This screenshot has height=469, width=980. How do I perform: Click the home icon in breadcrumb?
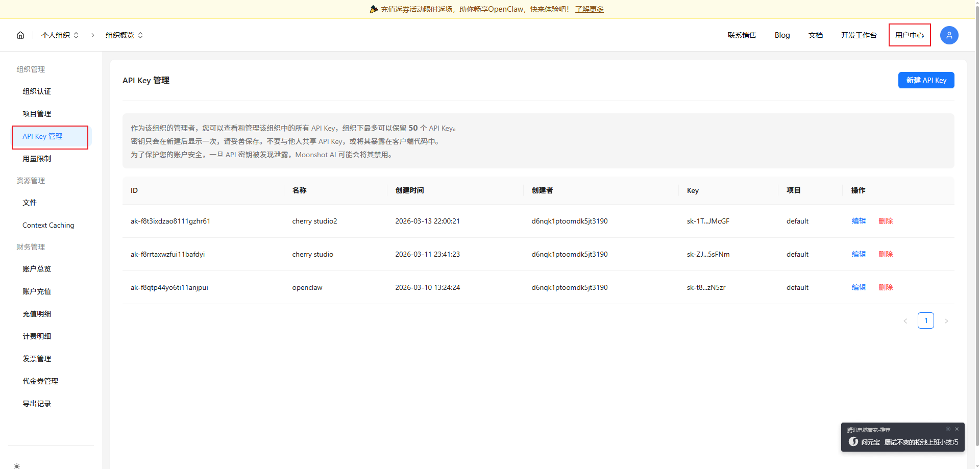point(20,35)
